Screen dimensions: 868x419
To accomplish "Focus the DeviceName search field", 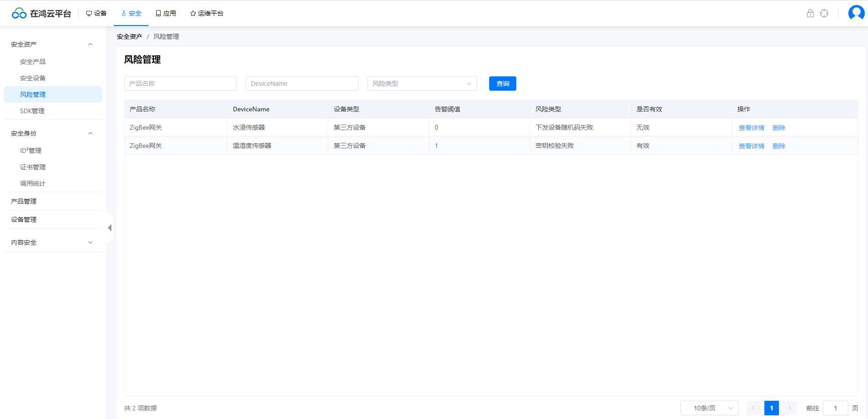I will 302,84.
